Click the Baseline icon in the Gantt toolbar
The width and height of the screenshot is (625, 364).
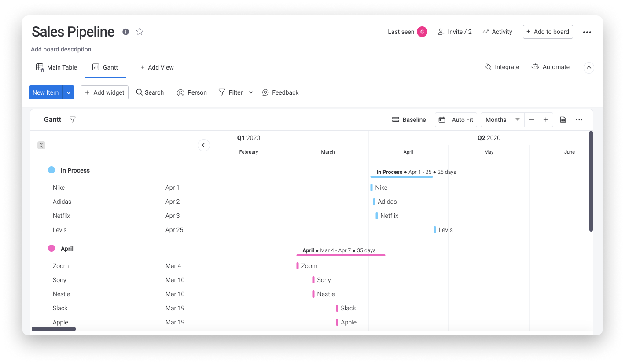click(x=395, y=119)
